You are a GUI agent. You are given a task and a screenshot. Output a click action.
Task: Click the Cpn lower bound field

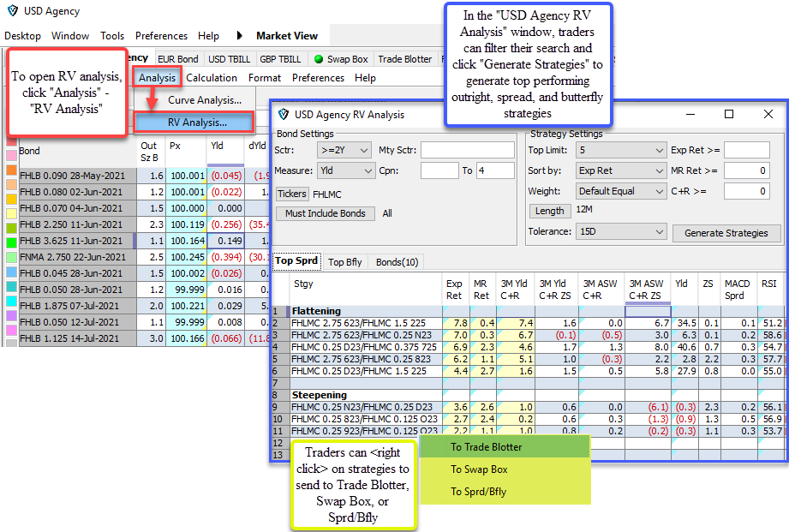tap(439, 170)
